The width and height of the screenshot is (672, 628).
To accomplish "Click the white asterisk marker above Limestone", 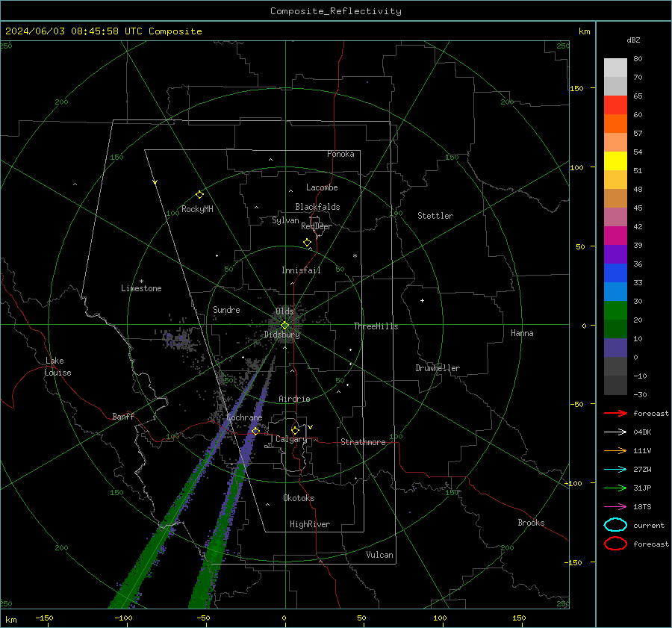I will [142, 282].
